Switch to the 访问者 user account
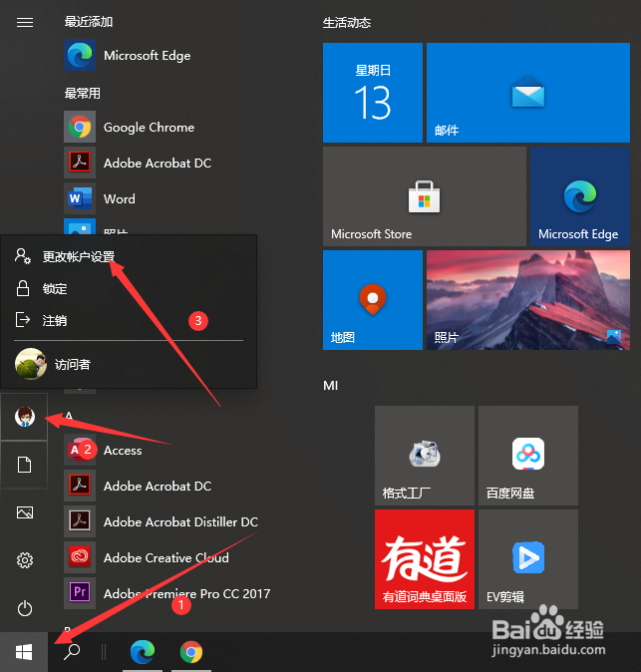This screenshot has width=641, height=672. coord(129,364)
